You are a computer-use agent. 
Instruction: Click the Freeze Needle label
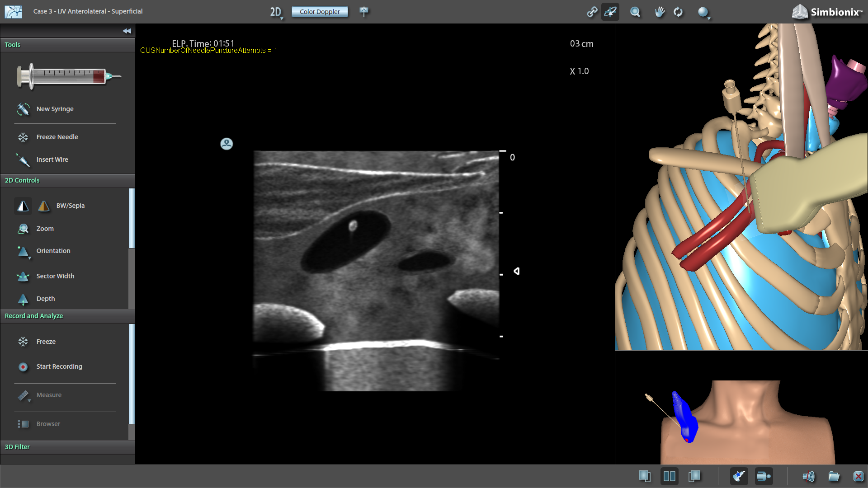(x=57, y=137)
